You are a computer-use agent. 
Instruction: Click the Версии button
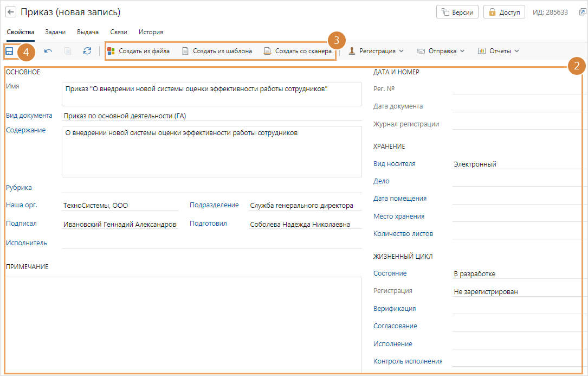457,12
